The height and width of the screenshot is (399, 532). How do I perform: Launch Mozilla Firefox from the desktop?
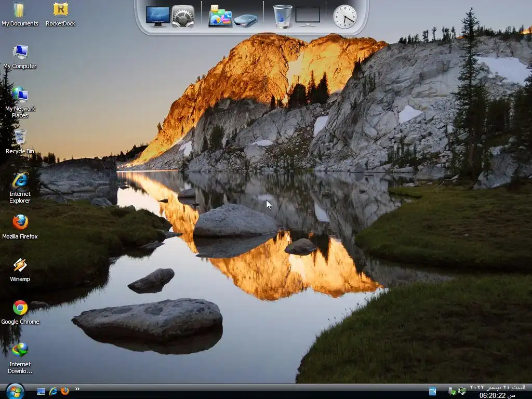20,227
